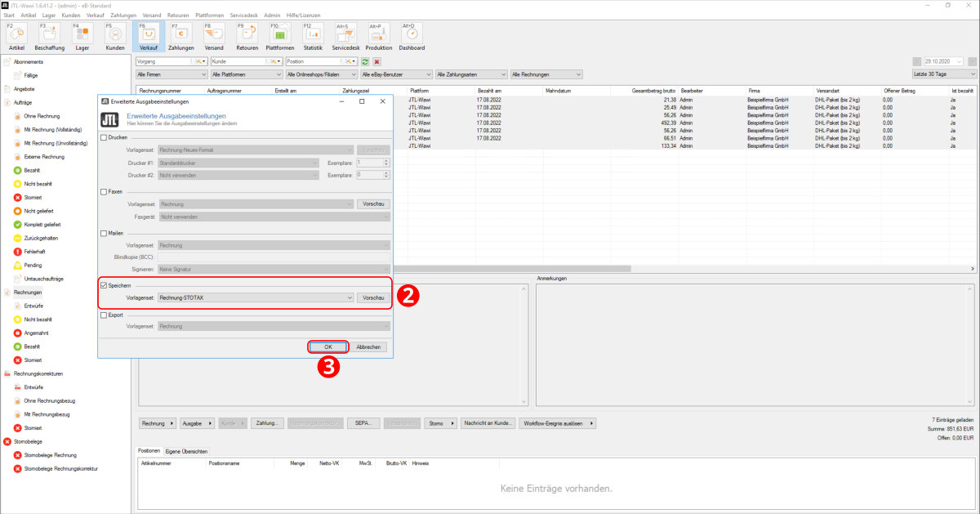The image size is (980, 514).
Task: Confirm dialog with OK button
Action: click(328, 346)
